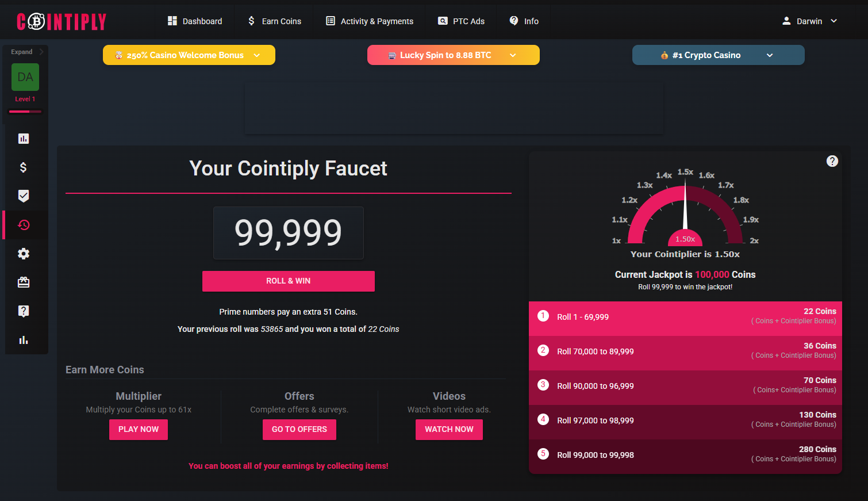
Task: Open sidebar dashboard chart icon
Action: click(x=24, y=139)
